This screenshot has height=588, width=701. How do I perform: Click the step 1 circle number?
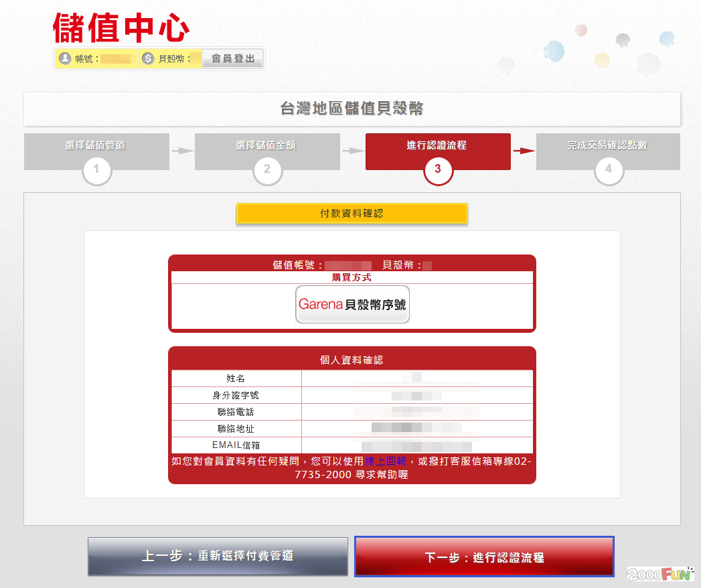click(x=96, y=169)
